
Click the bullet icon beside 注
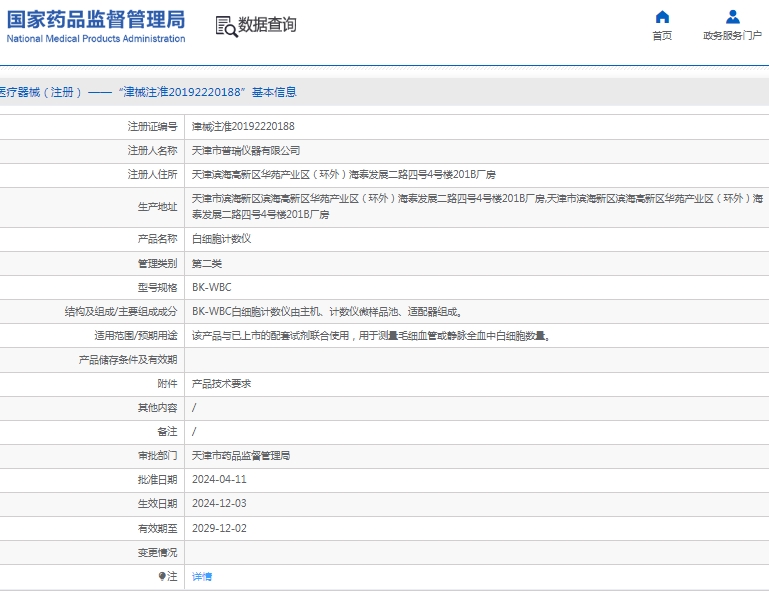[162, 576]
